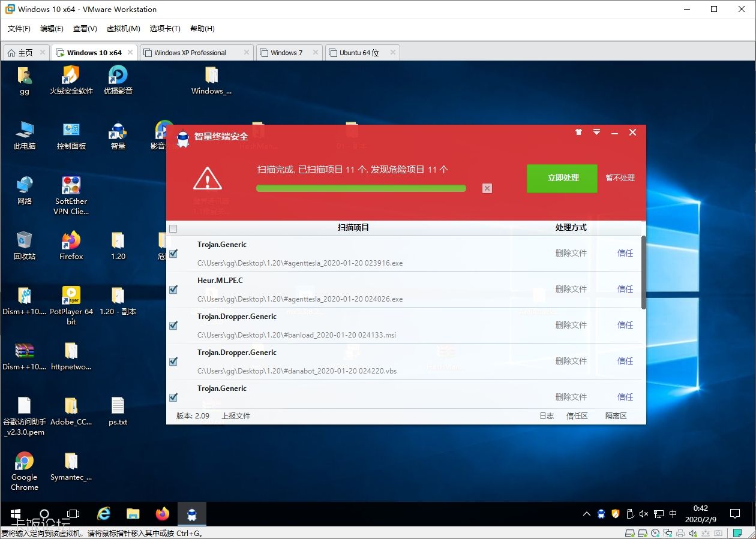
Task: Switch to the Windows XP Professional tab
Action: (x=190, y=53)
